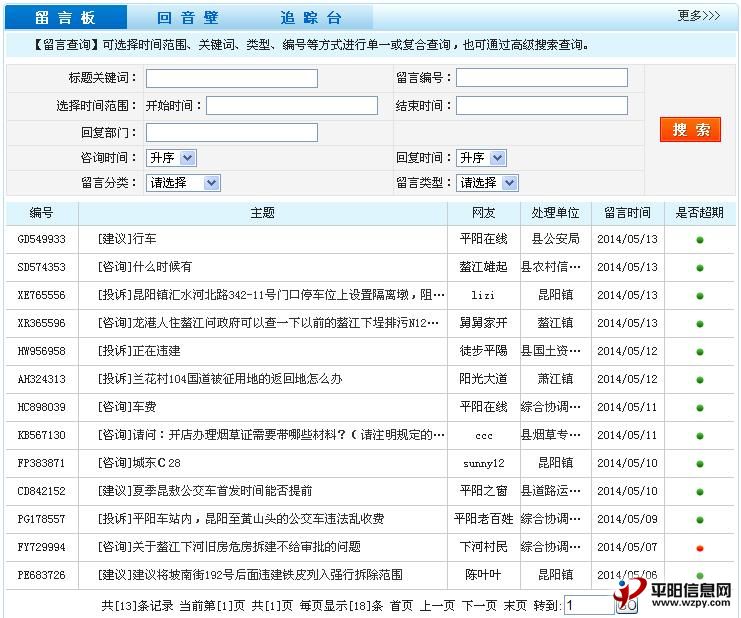Select message number PE683726

[42, 575]
